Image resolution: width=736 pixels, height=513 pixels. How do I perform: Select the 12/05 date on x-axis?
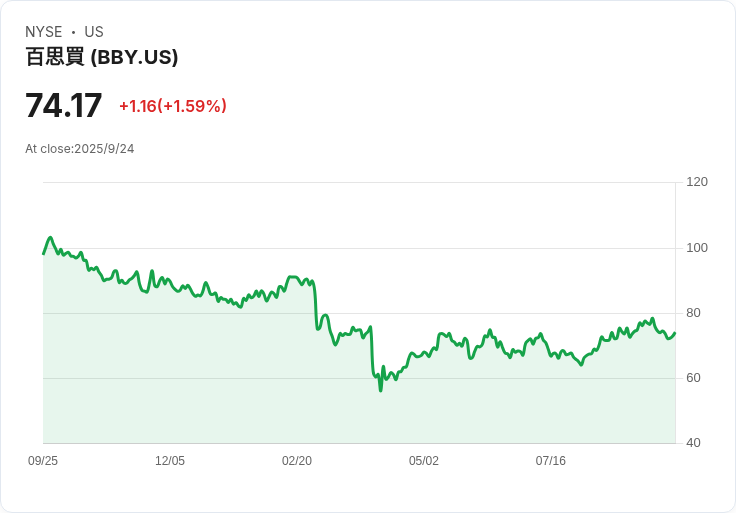click(170, 461)
